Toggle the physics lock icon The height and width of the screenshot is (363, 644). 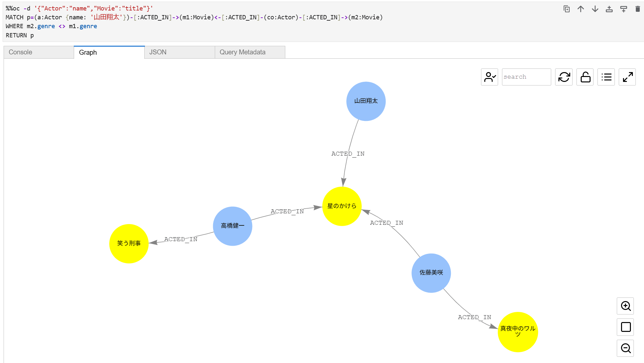coord(585,77)
